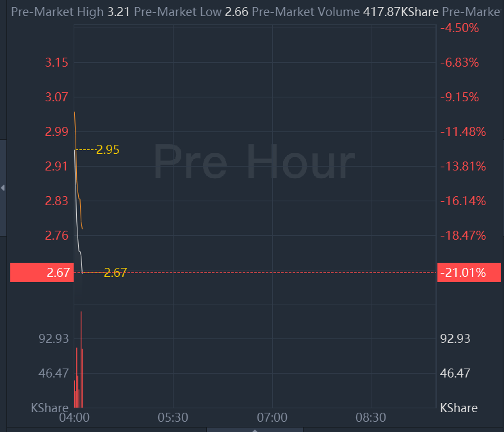Collapse the left side panel arrow

3,188
